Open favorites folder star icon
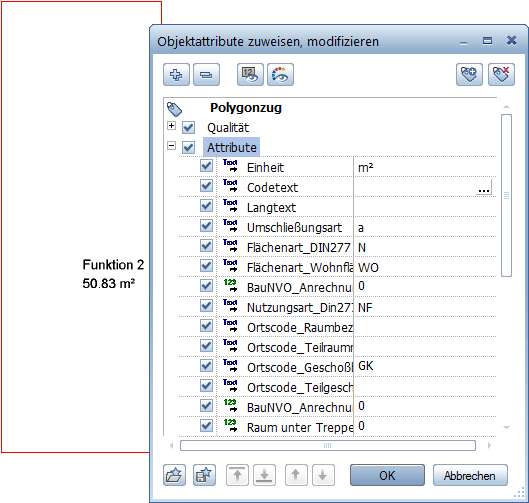529x503 pixels. [174, 475]
